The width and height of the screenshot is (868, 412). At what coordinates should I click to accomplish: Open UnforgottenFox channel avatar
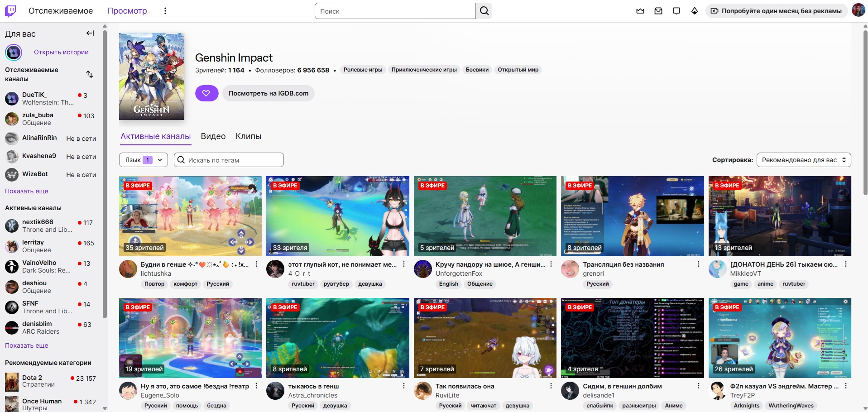pos(423,269)
